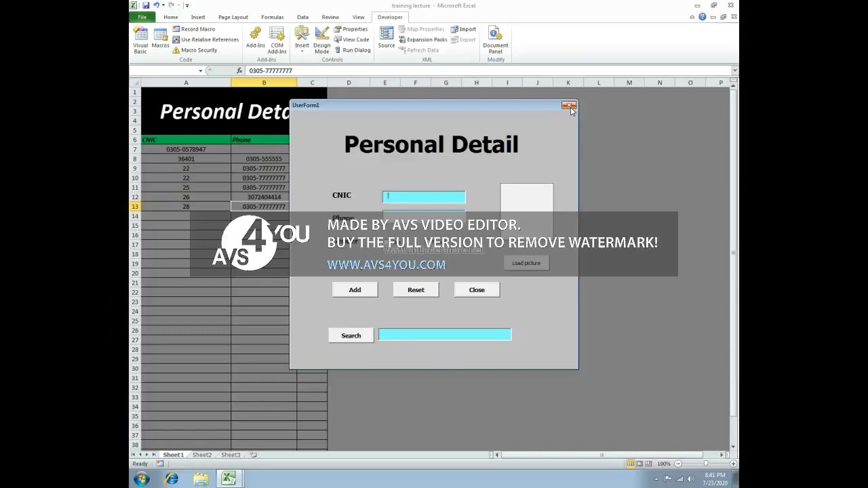Switch to Page Break Preview
868x488 pixels.
[x=648, y=464]
